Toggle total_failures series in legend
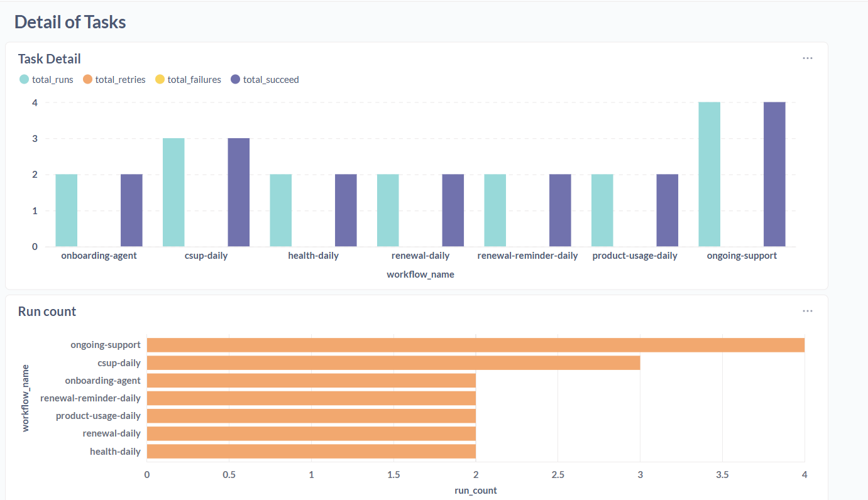Viewport: 868px width, 500px height. pyautogui.click(x=194, y=80)
